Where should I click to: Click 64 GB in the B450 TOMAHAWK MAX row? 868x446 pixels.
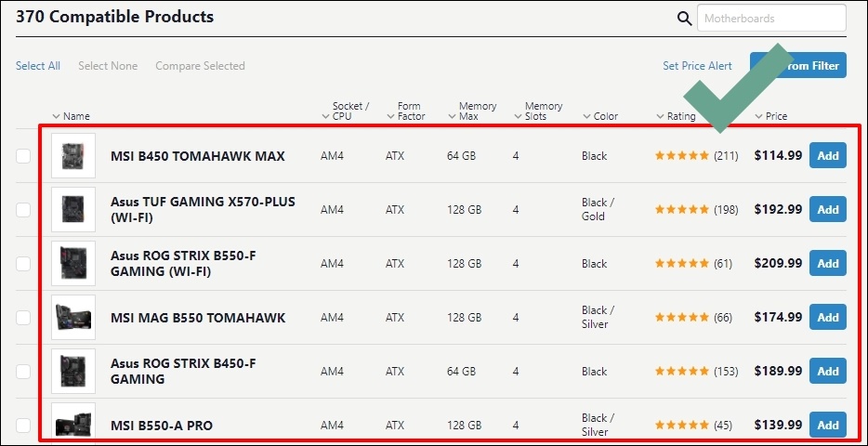click(461, 156)
